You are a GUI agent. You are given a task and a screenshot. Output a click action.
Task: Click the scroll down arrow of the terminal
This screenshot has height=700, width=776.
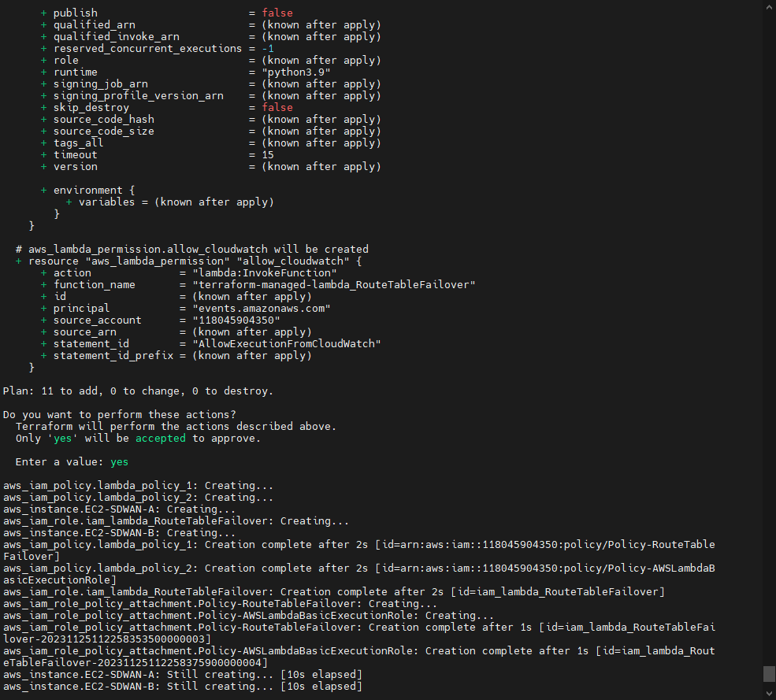click(769, 694)
